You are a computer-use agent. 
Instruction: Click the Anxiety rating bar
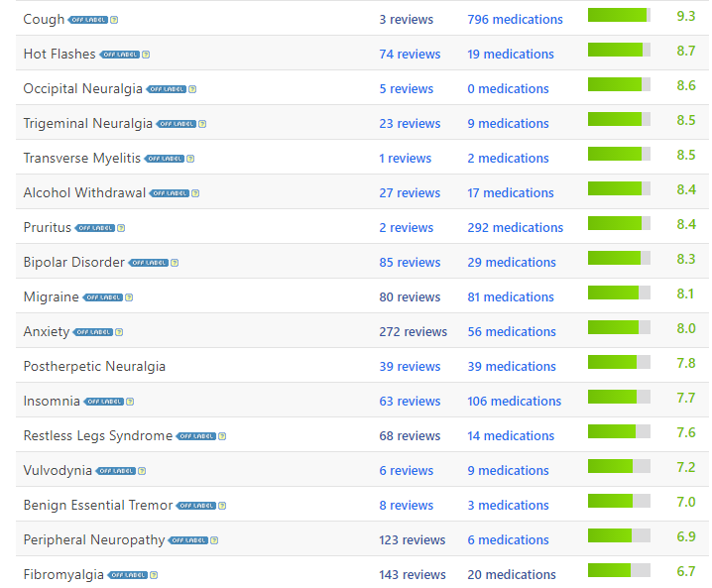click(619, 327)
